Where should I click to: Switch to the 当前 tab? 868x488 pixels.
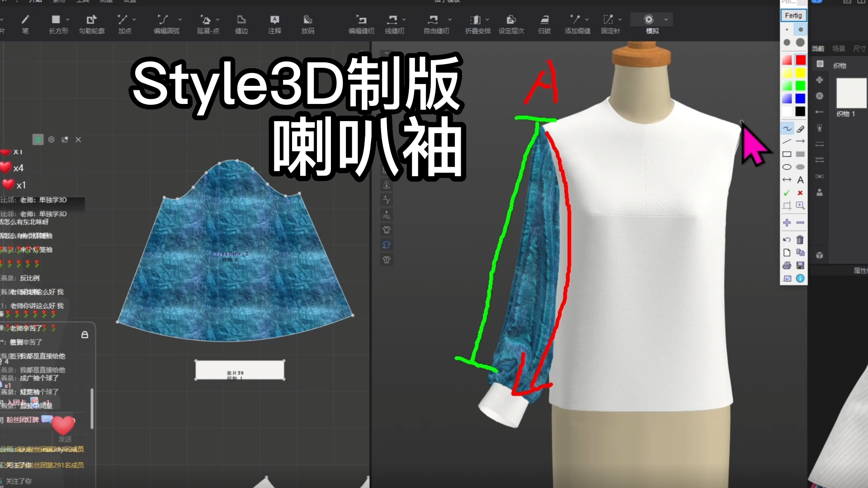click(818, 48)
